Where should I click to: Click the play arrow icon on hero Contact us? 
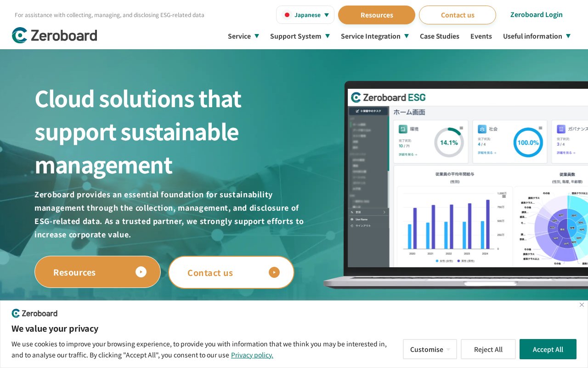(274, 272)
